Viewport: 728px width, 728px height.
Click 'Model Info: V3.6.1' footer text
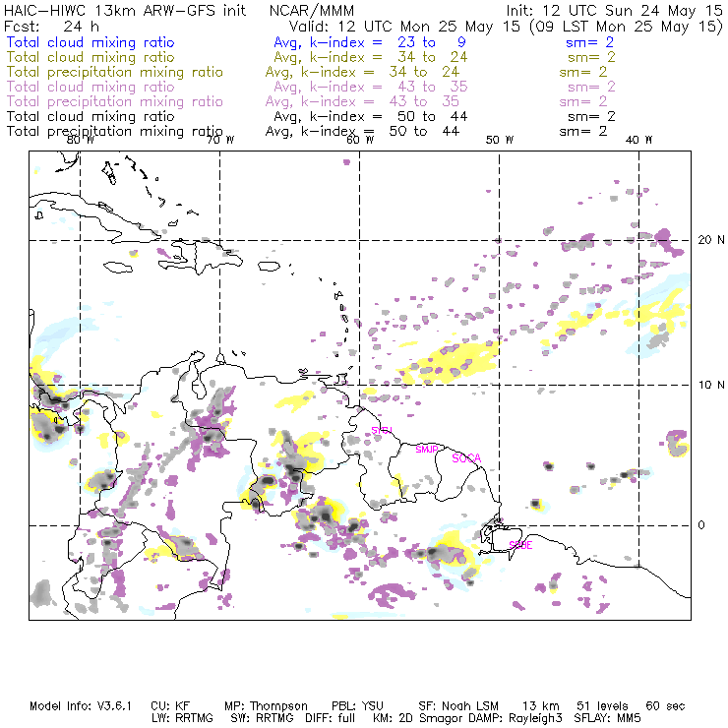point(81,706)
